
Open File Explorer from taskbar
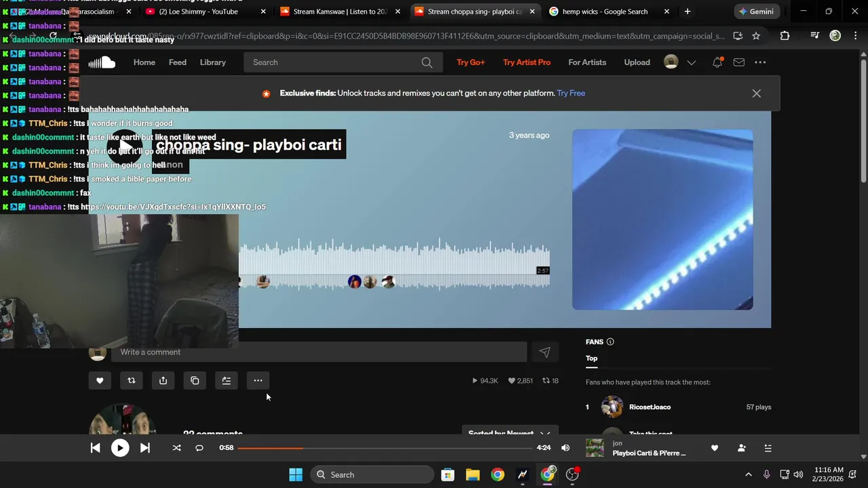click(x=473, y=474)
